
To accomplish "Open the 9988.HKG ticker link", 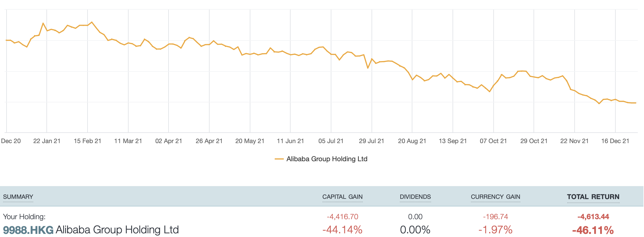I will pyautogui.click(x=28, y=230).
